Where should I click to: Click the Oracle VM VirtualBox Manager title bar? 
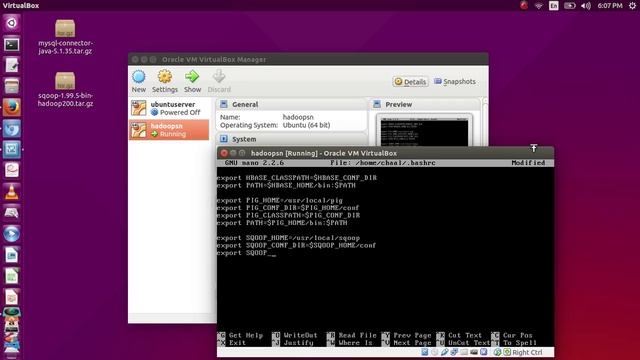[x=308, y=60]
